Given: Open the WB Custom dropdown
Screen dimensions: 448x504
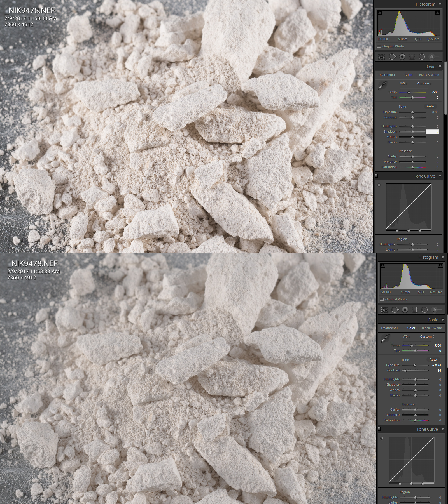Looking at the screenshot, I should point(424,83).
